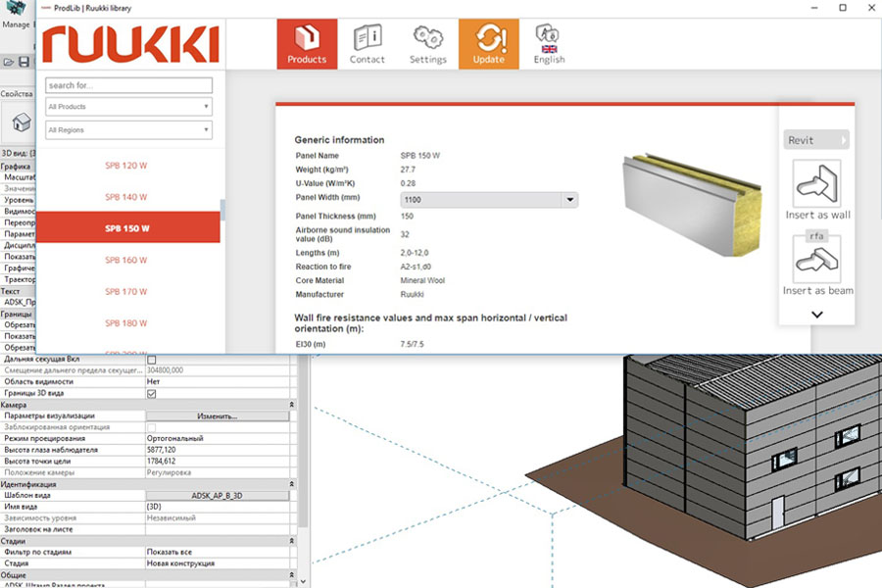Click the sandwich panel preview image
882x588 pixels.
(x=693, y=204)
